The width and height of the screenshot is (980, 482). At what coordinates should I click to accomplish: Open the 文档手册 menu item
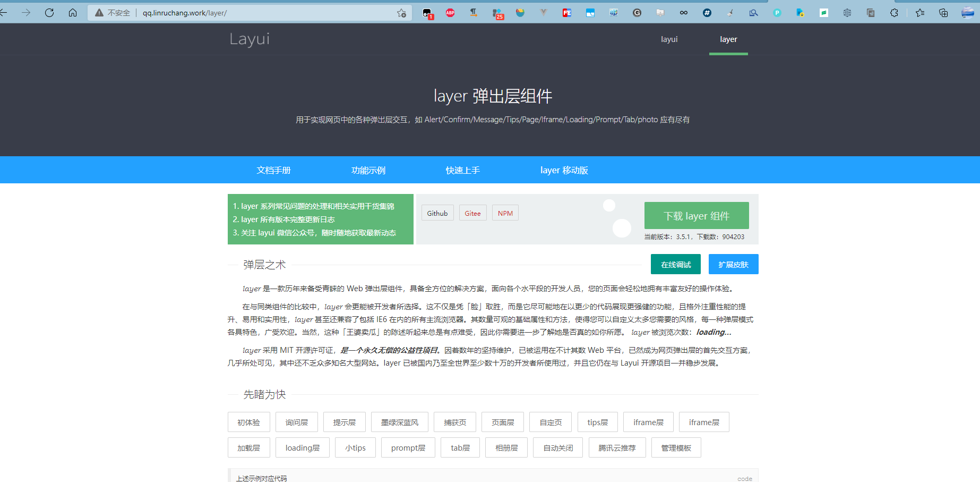[274, 170]
